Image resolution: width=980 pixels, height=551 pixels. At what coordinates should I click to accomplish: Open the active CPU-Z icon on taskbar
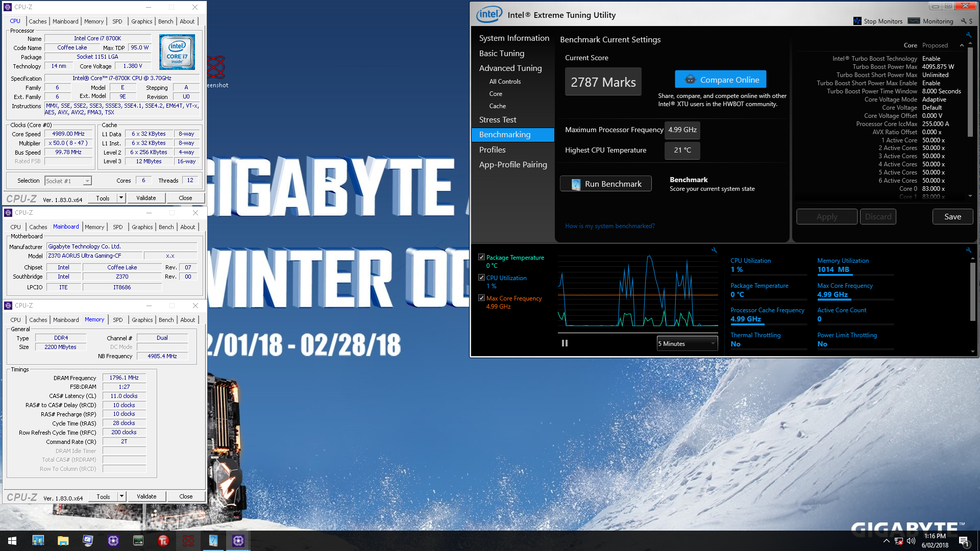tap(238, 541)
